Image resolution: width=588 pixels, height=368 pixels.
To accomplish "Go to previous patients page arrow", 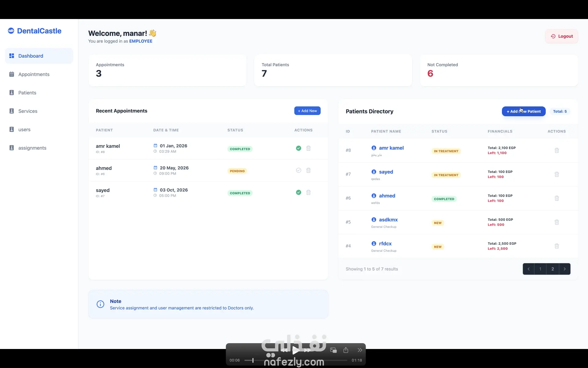I will pyautogui.click(x=528, y=269).
